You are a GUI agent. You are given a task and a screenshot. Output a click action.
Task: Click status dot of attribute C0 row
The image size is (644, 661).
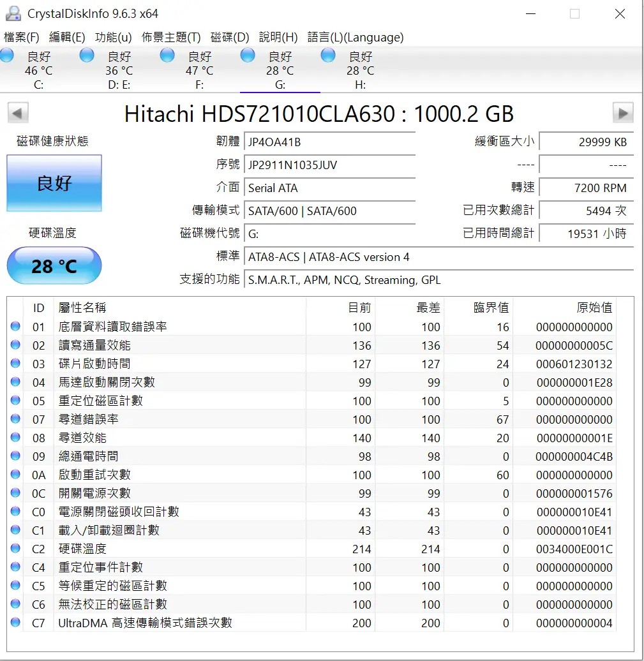[x=15, y=511]
